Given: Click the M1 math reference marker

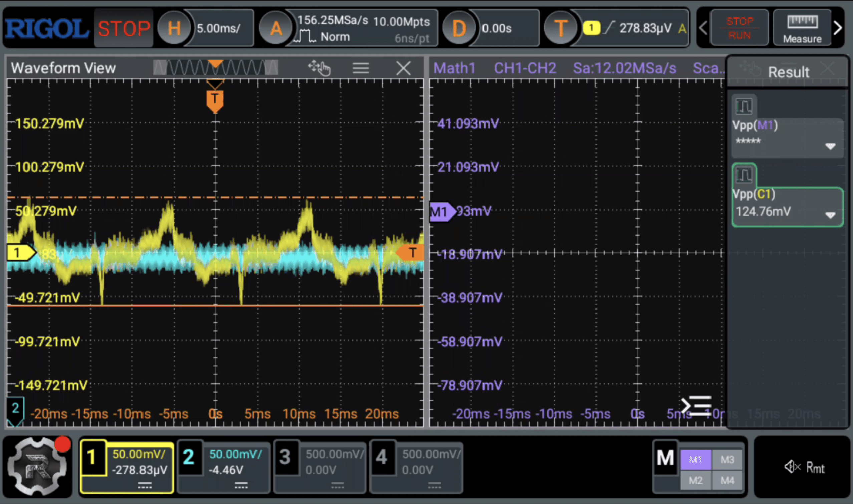Looking at the screenshot, I should pos(443,212).
